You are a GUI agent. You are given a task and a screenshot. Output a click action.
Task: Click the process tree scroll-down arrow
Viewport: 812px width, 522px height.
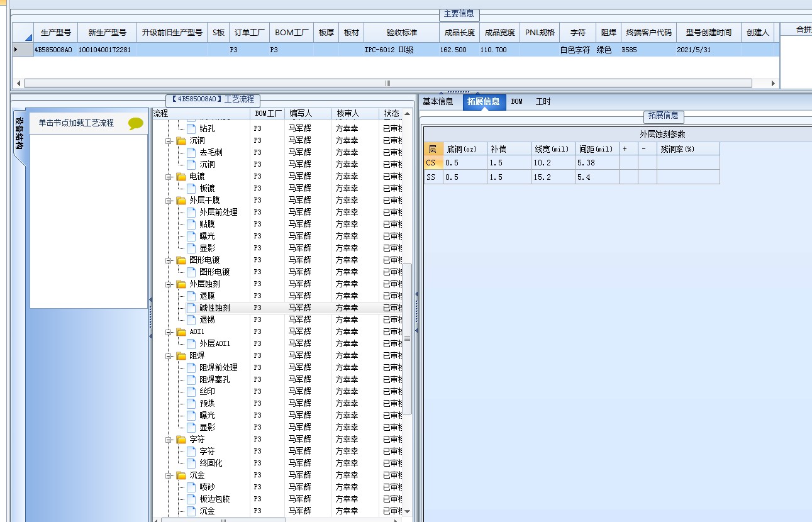click(407, 511)
